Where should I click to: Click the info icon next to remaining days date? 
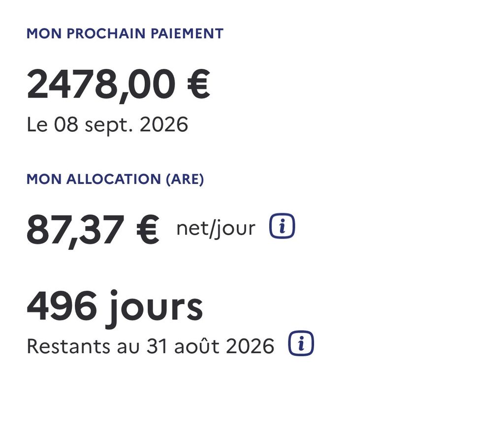[301, 343]
